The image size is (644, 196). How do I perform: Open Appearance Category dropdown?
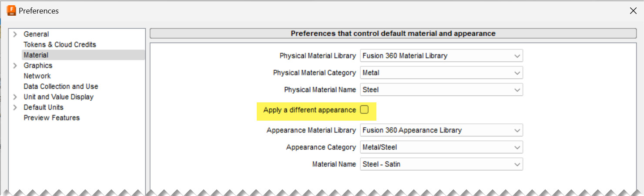[441, 147]
